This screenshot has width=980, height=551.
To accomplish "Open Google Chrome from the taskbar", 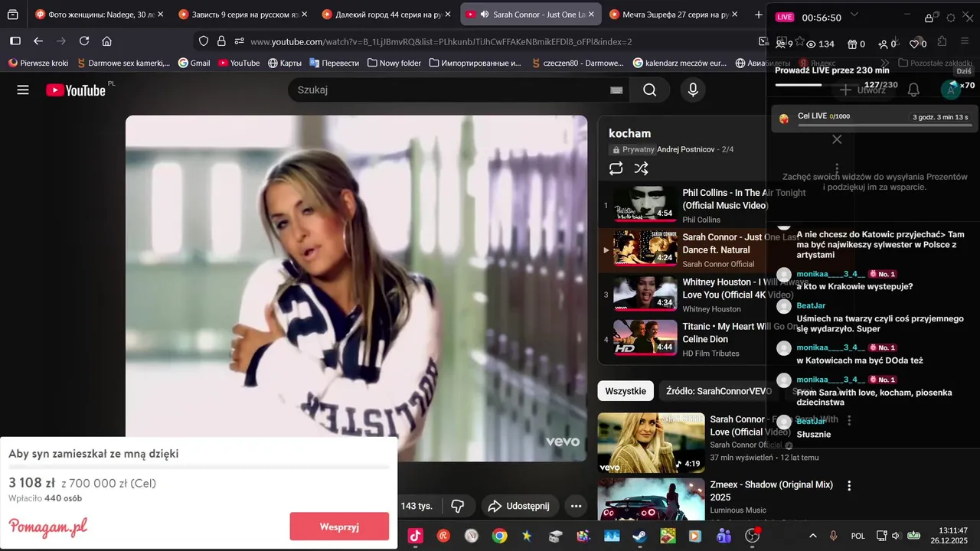I will coord(500,536).
